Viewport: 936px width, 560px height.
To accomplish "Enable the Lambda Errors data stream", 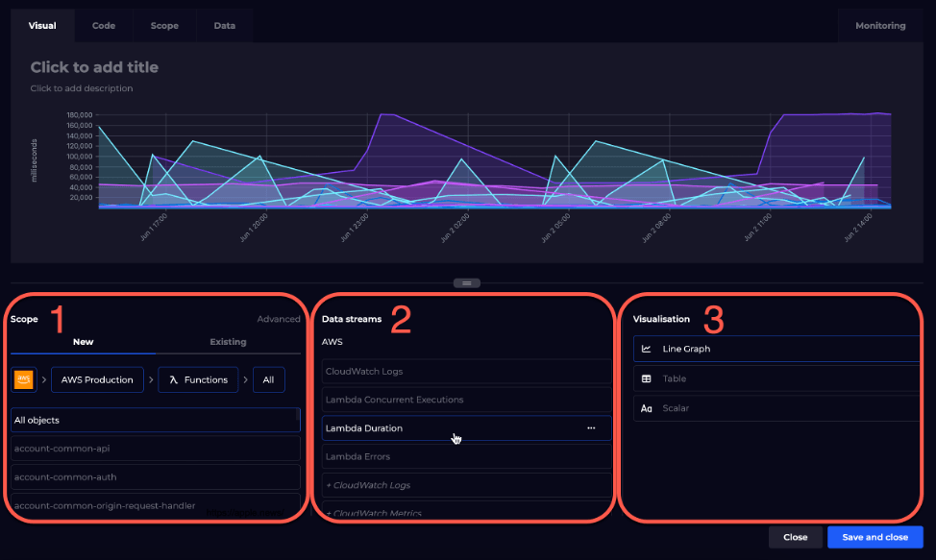I will (x=432, y=456).
